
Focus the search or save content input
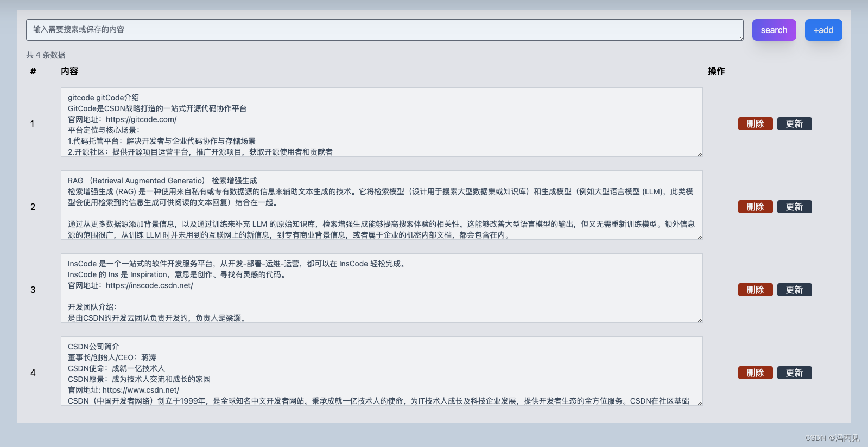(x=385, y=30)
